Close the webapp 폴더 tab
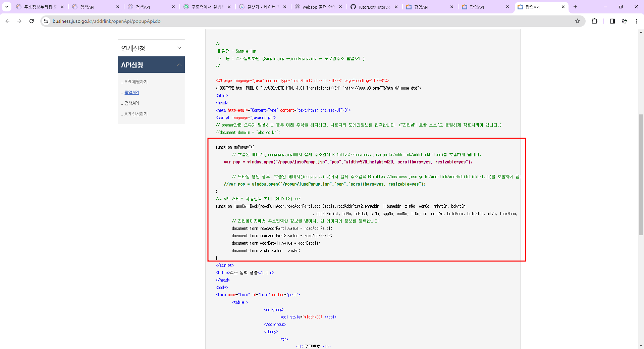The height and width of the screenshot is (349, 644). [x=340, y=7]
